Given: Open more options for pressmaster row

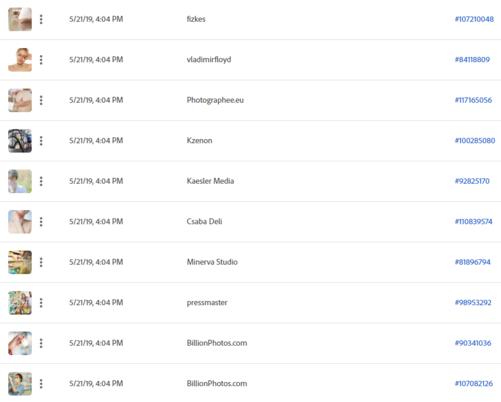Looking at the screenshot, I should 41,303.
